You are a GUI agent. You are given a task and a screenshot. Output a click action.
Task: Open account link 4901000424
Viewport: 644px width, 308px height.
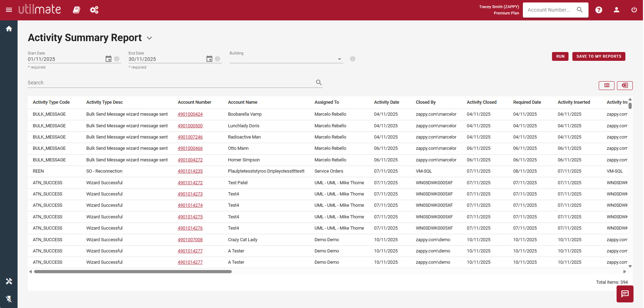click(190, 114)
